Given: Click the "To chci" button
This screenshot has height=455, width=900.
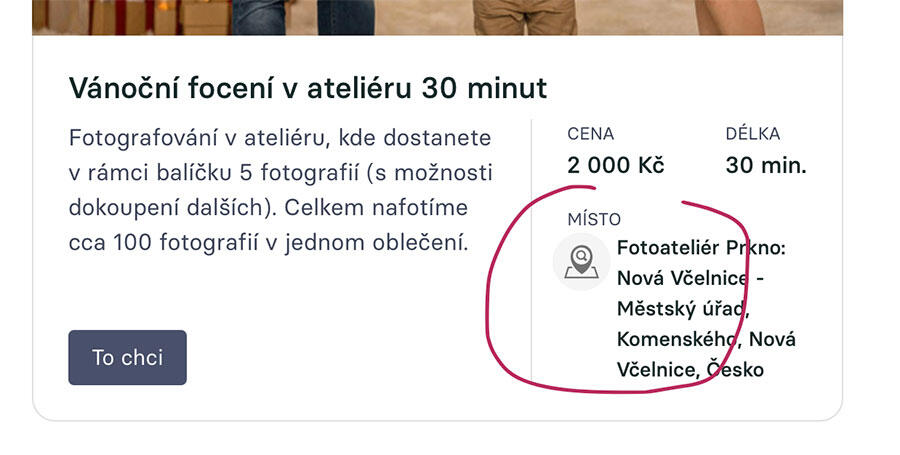Looking at the screenshot, I should (x=127, y=357).
